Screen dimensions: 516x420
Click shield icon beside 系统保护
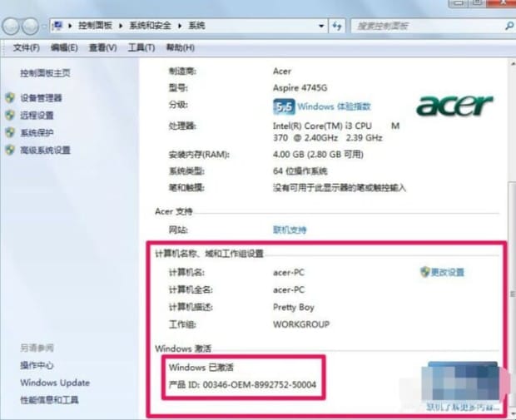[10, 133]
